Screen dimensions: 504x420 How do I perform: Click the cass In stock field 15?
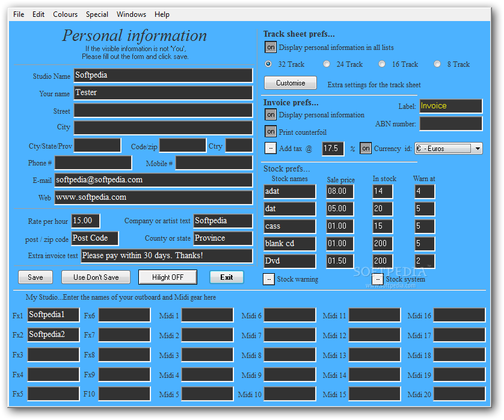coord(383,226)
